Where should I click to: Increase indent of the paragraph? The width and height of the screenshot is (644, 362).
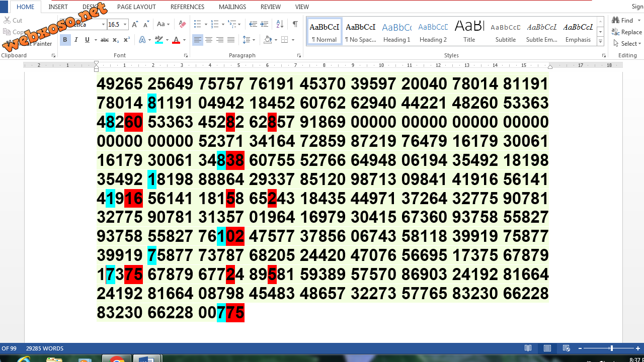[x=264, y=24]
